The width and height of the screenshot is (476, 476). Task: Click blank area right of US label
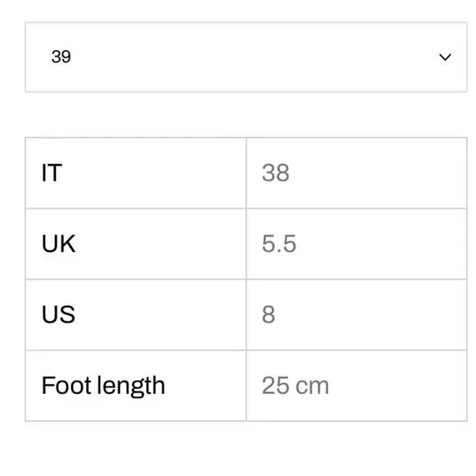pos(161,314)
